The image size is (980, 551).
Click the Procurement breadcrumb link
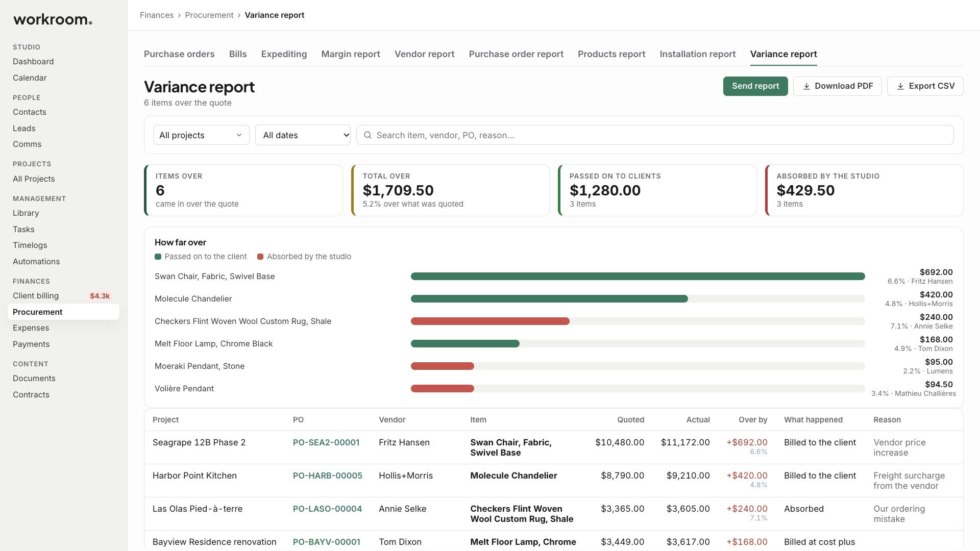[209, 15]
